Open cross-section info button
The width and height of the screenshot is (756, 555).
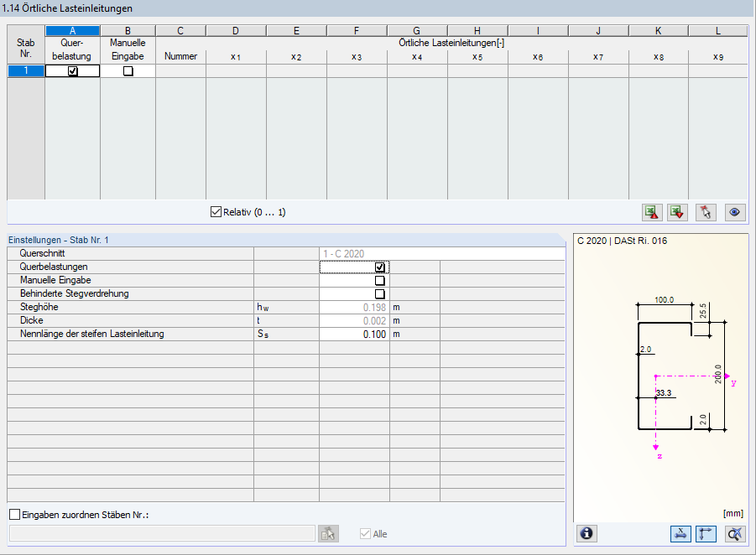(x=587, y=534)
